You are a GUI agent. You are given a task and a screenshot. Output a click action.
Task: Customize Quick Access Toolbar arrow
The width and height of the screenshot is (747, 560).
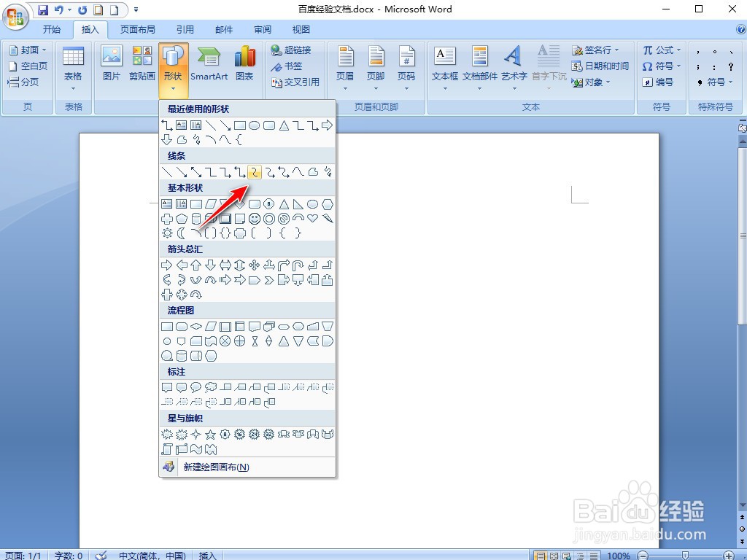136,9
